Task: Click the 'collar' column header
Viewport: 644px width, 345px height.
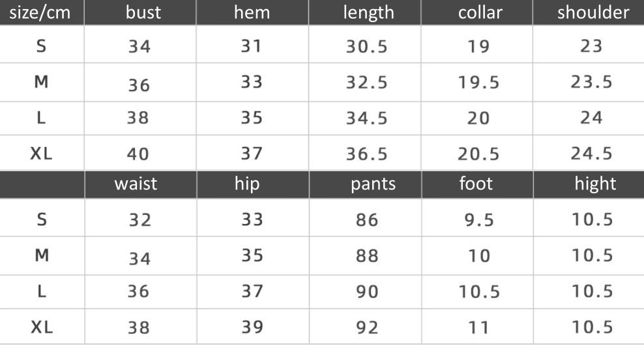Action: [x=480, y=12]
